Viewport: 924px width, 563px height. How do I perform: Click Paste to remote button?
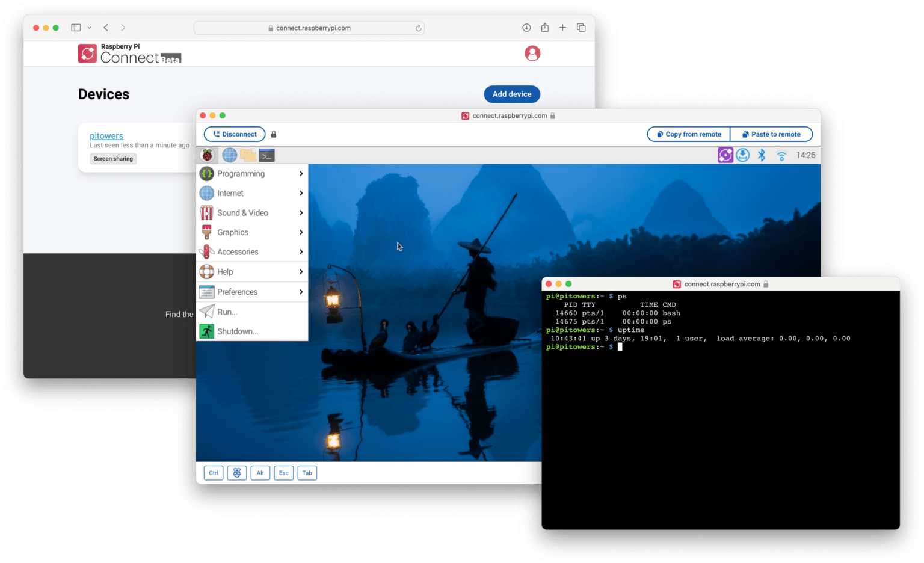pyautogui.click(x=771, y=134)
